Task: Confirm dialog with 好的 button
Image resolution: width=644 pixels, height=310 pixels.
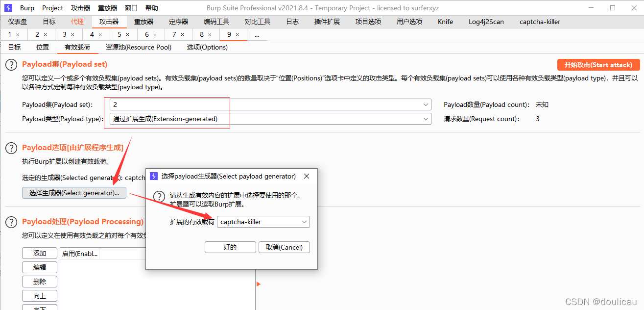Action: click(230, 247)
